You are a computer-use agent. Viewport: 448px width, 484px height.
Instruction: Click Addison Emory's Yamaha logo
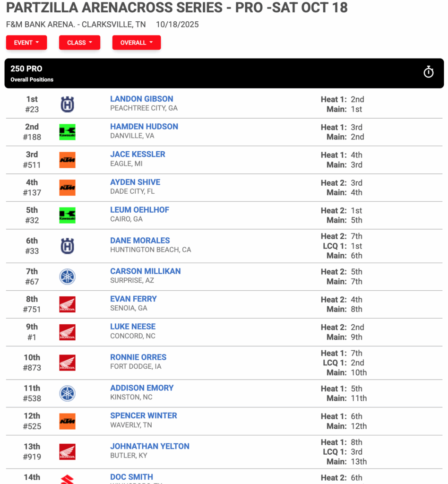tap(67, 394)
